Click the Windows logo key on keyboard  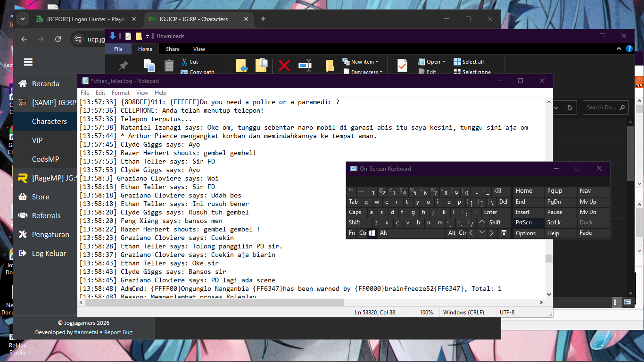click(372, 233)
